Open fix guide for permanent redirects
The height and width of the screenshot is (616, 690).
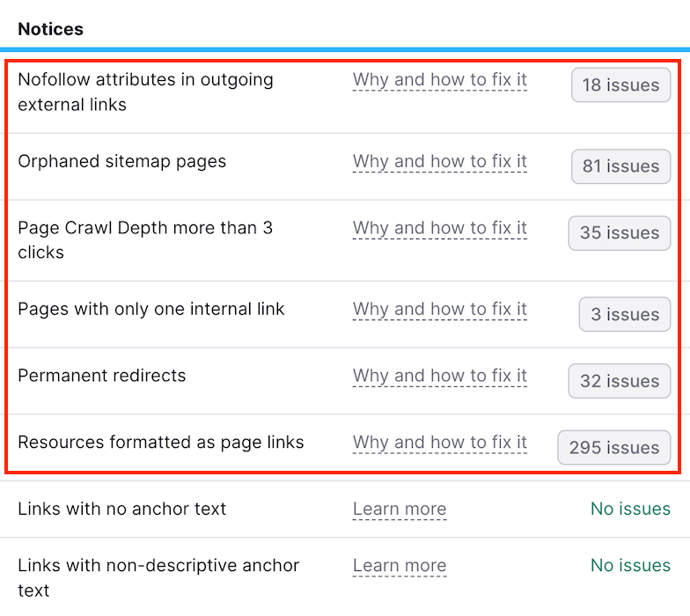(x=439, y=376)
